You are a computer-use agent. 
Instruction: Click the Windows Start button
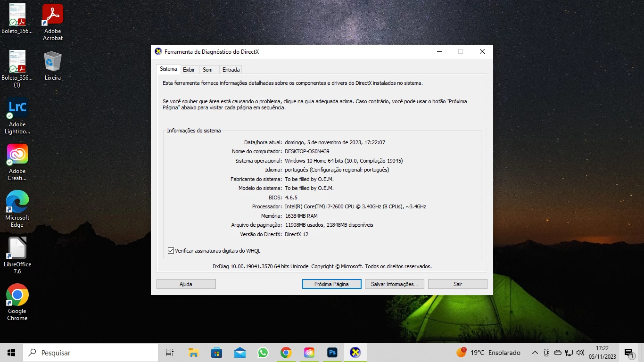coord(11,353)
